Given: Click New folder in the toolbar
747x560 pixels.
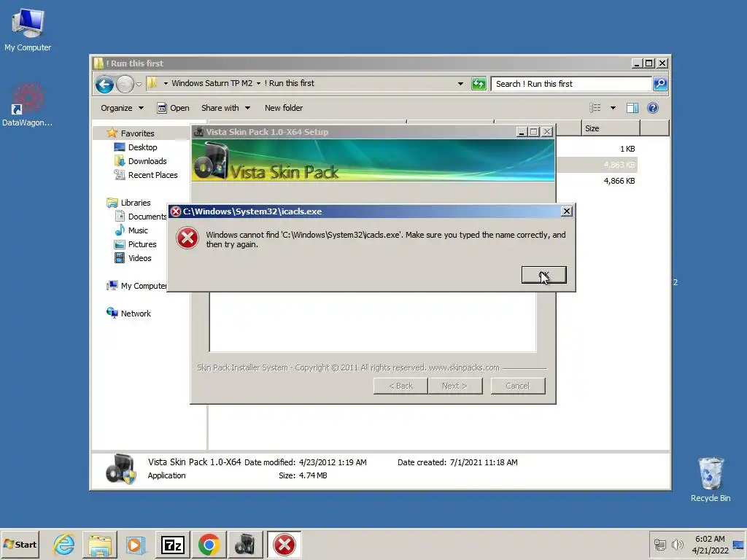Looking at the screenshot, I should click(x=284, y=108).
